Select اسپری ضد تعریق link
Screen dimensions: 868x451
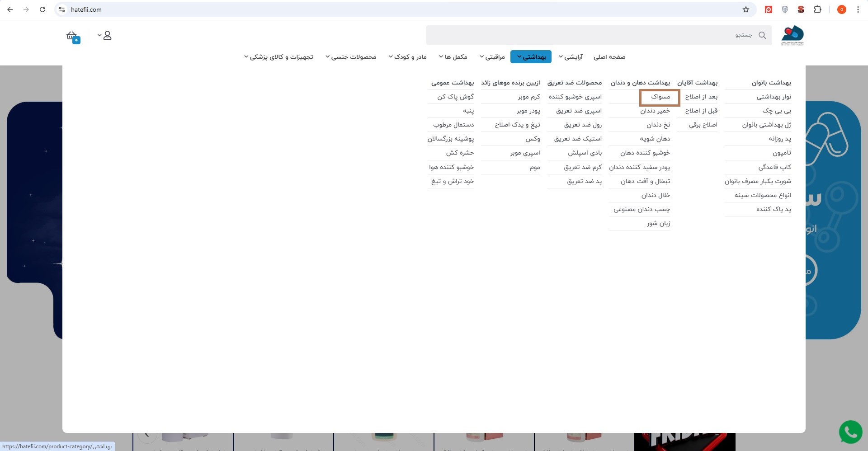tap(579, 111)
